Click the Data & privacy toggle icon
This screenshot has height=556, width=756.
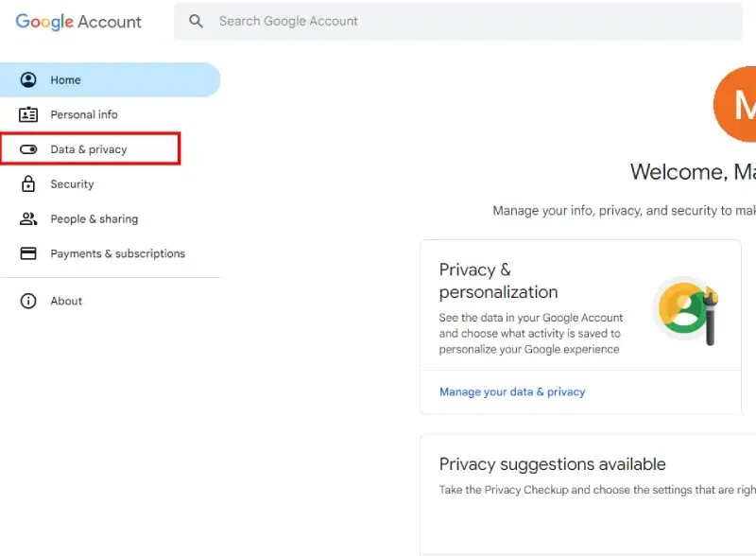(x=28, y=149)
